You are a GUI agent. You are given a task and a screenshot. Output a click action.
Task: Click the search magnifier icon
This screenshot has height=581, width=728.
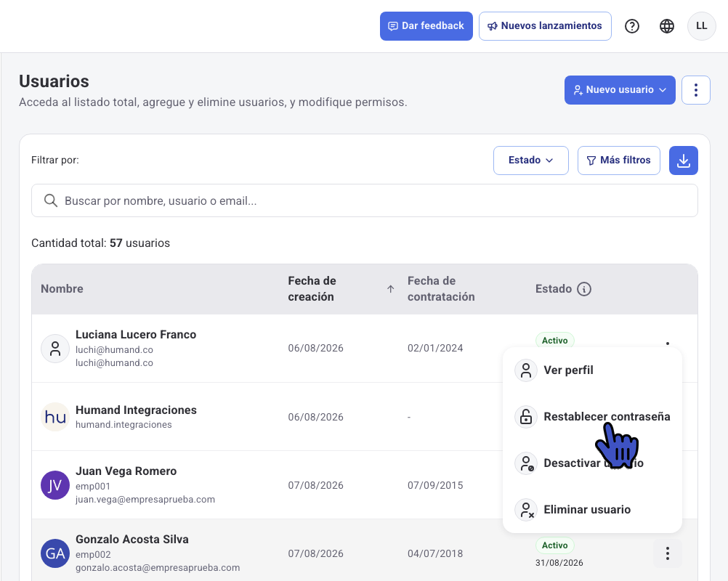pos(51,200)
